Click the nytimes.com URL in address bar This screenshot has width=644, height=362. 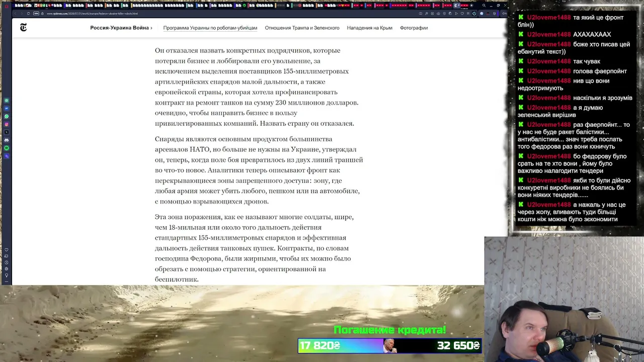pos(92,14)
